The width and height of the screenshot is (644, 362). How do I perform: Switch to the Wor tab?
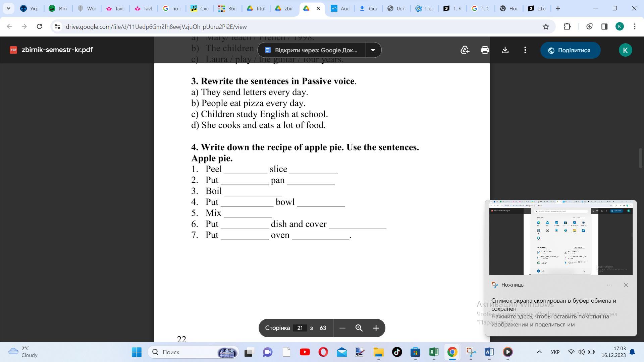click(x=87, y=8)
